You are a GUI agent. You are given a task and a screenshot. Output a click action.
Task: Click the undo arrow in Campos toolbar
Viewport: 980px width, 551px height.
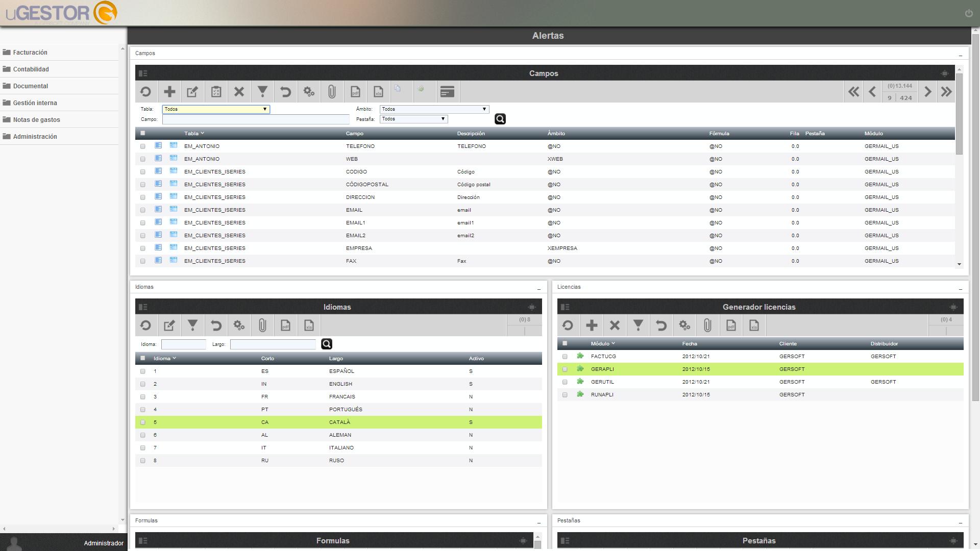pyautogui.click(x=285, y=92)
